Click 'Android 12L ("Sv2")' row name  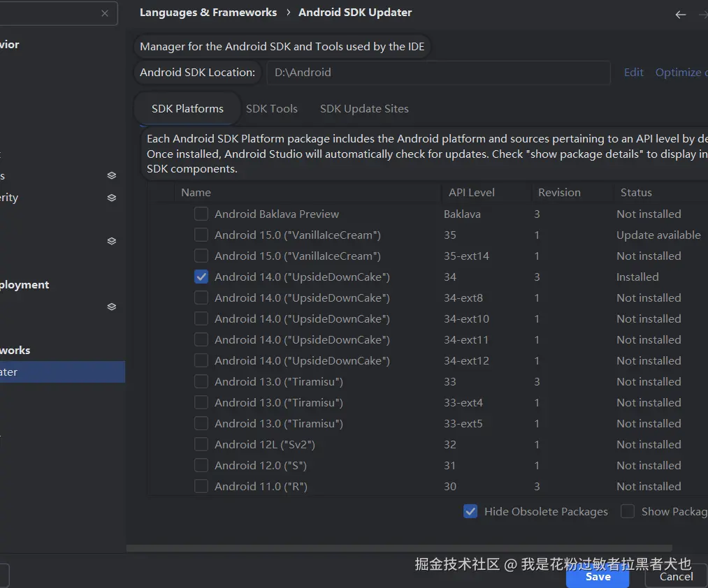(265, 445)
